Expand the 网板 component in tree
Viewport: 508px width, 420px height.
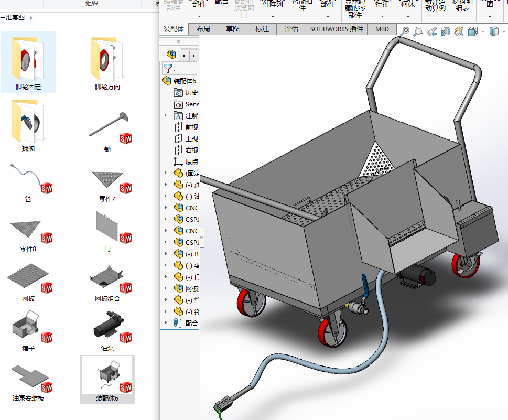166,288
